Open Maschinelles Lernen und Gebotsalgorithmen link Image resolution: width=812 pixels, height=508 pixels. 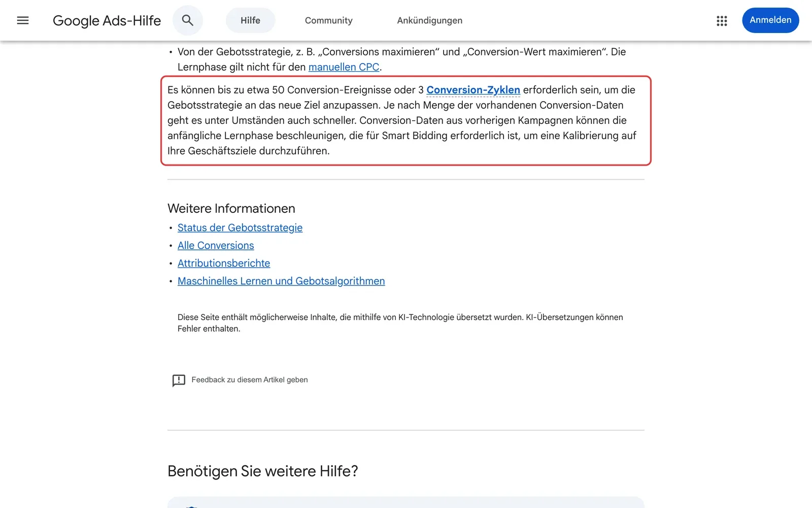pyautogui.click(x=281, y=281)
